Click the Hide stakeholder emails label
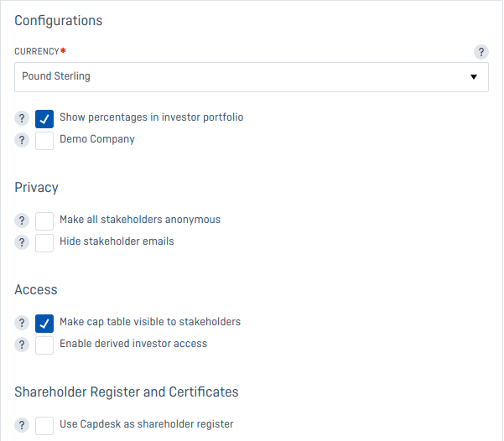Image resolution: width=504 pixels, height=441 pixels. tap(117, 241)
